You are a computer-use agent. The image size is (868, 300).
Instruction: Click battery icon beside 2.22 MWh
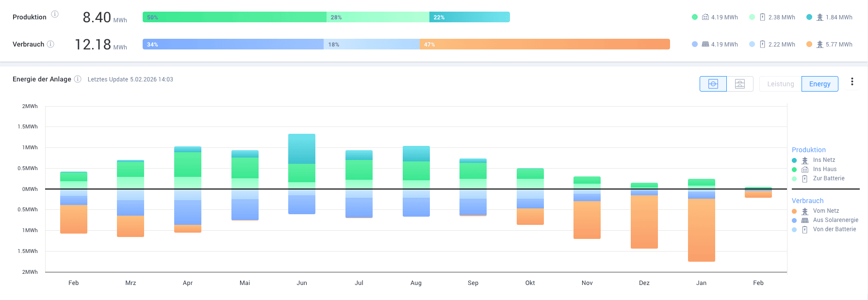[762, 44]
